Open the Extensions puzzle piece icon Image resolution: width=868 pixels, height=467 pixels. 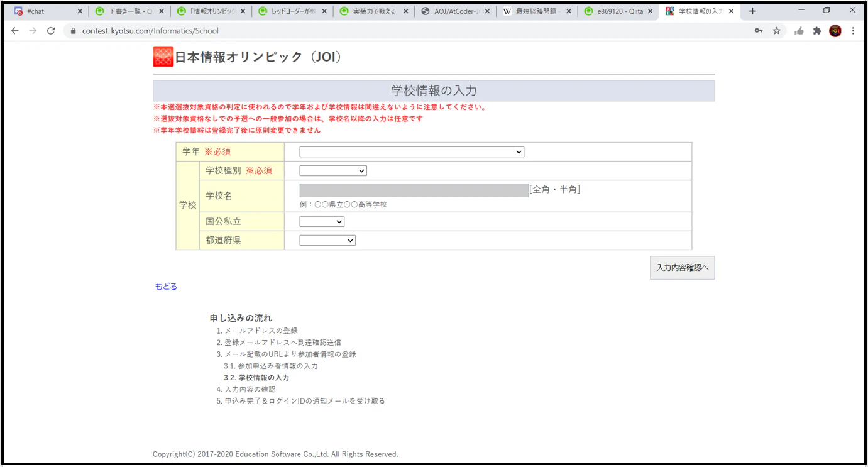coord(817,31)
